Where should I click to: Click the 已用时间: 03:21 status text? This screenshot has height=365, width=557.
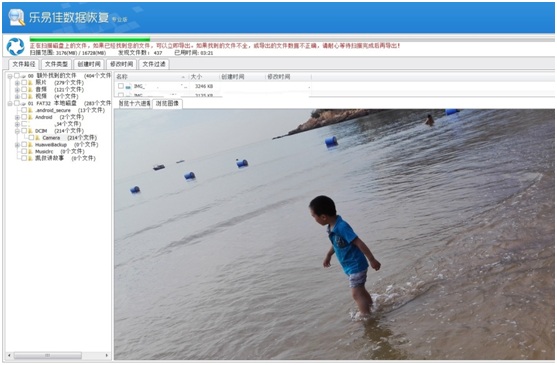click(194, 53)
